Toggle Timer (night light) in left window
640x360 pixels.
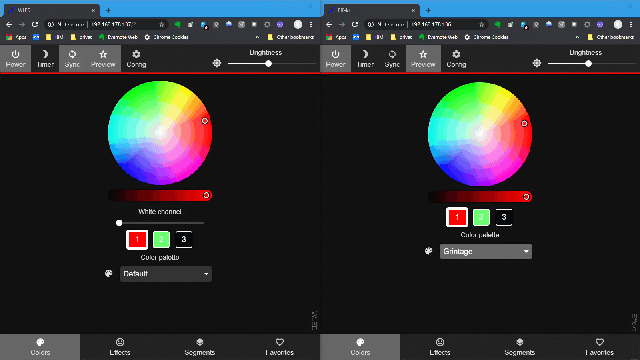(45, 58)
